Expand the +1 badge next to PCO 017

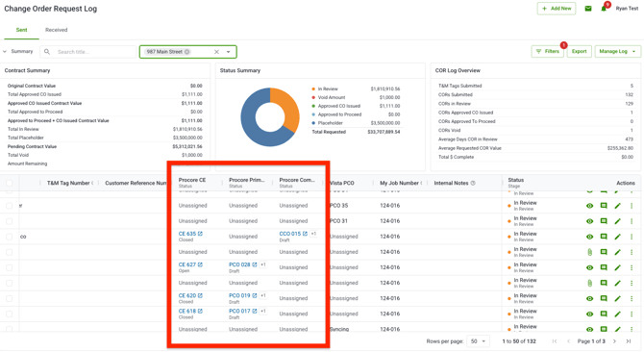pos(262,312)
